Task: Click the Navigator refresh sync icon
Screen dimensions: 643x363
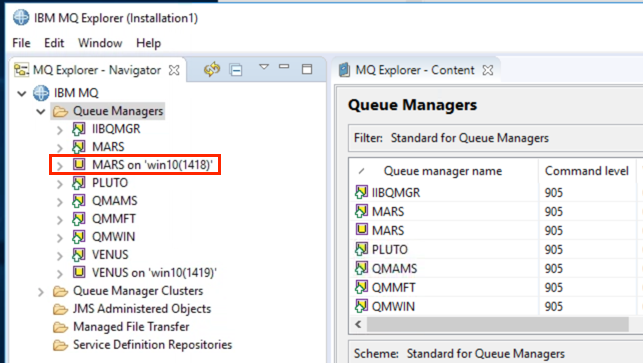Action: 212,70
